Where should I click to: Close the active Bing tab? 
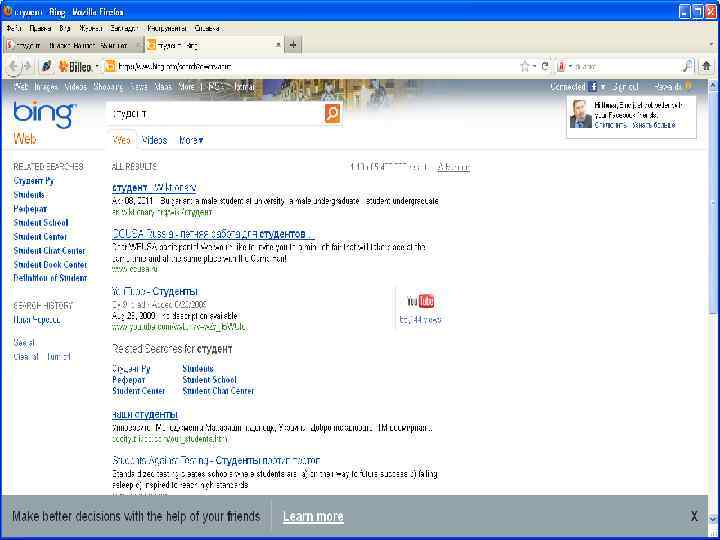coord(277,45)
